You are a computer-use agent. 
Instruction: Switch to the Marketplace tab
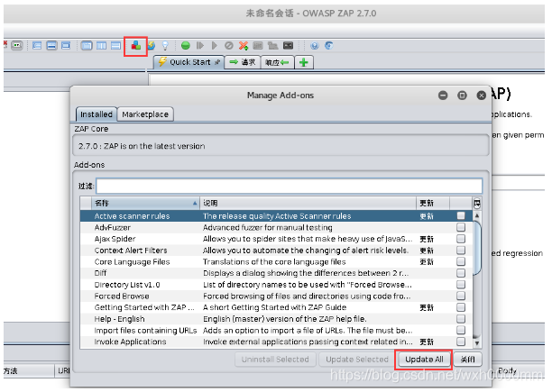click(x=145, y=114)
